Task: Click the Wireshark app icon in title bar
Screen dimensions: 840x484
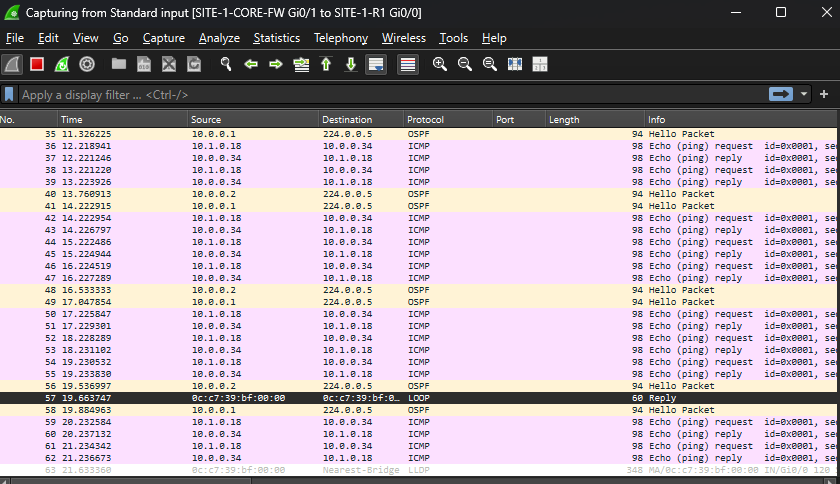Action: pos(12,12)
